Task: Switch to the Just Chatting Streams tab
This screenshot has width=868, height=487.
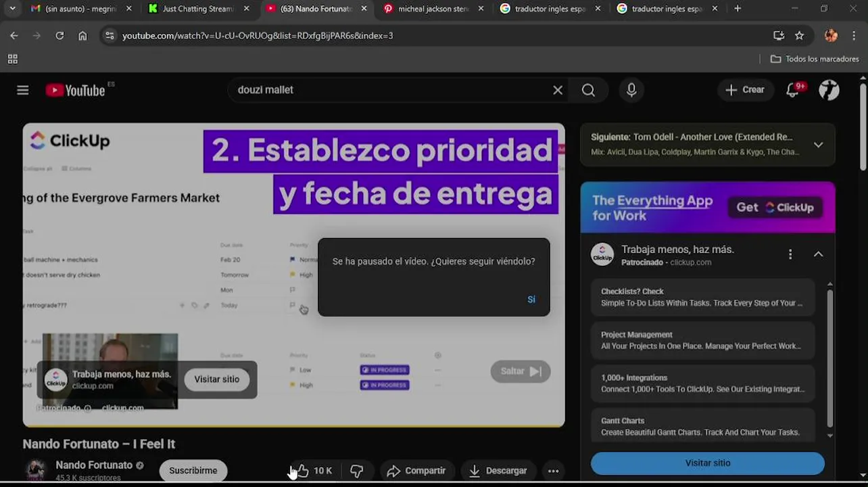Action: click(199, 9)
